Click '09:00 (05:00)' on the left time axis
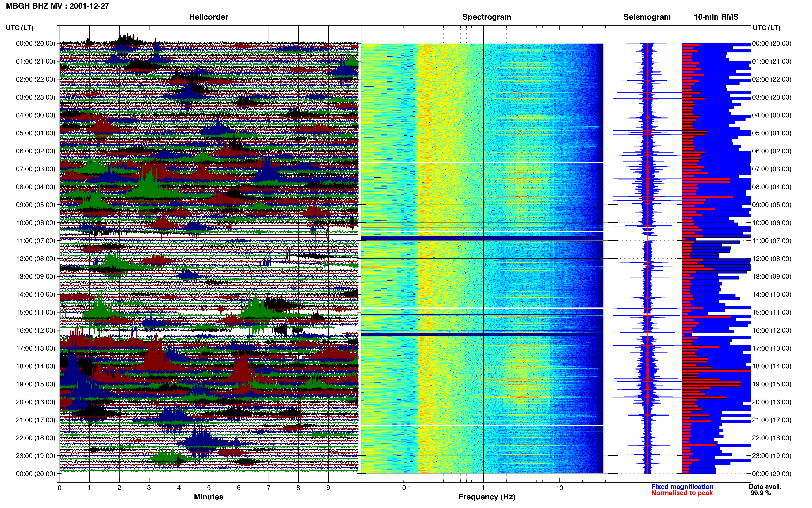 35,205
